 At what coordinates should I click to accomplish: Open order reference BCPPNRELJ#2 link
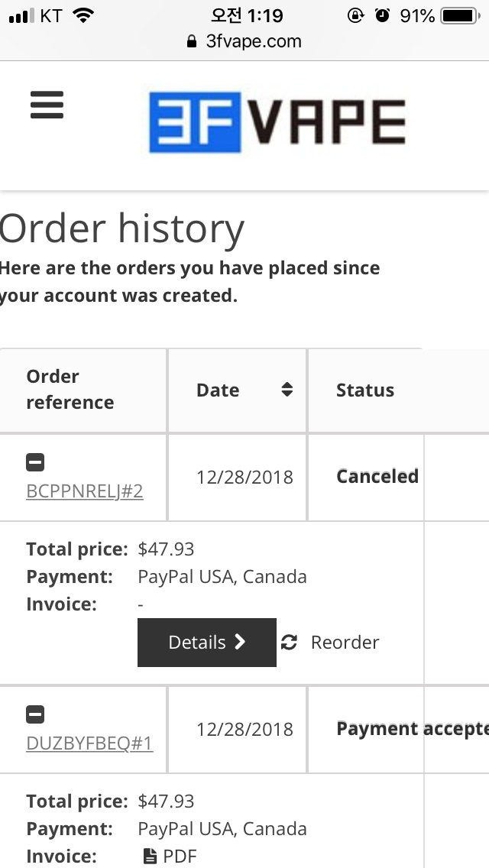point(85,491)
